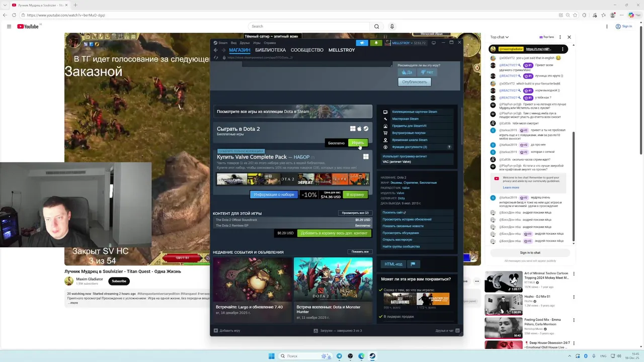Select the МАГАЗИН tab in Steam
The height and width of the screenshot is (362, 644).
pos(239,50)
